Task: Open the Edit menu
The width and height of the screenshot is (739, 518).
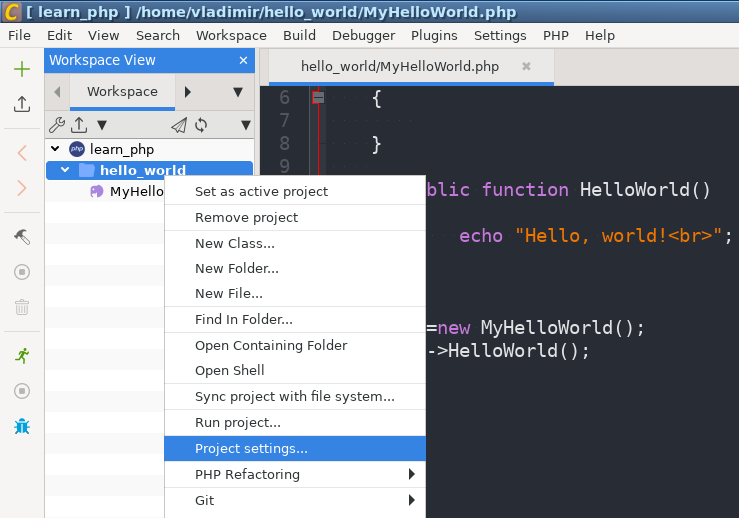Action: pyautogui.click(x=59, y=35)
